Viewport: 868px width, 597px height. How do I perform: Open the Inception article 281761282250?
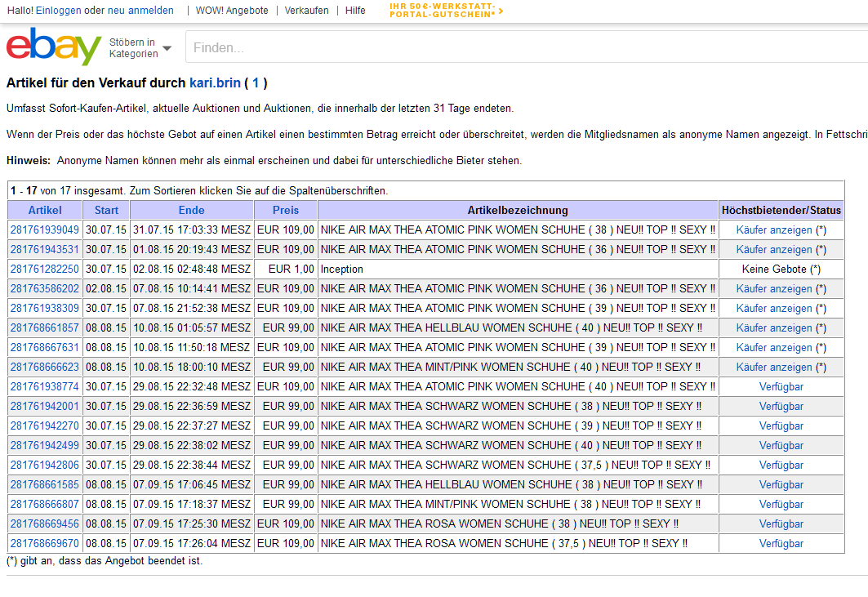[x=45, y=269]
